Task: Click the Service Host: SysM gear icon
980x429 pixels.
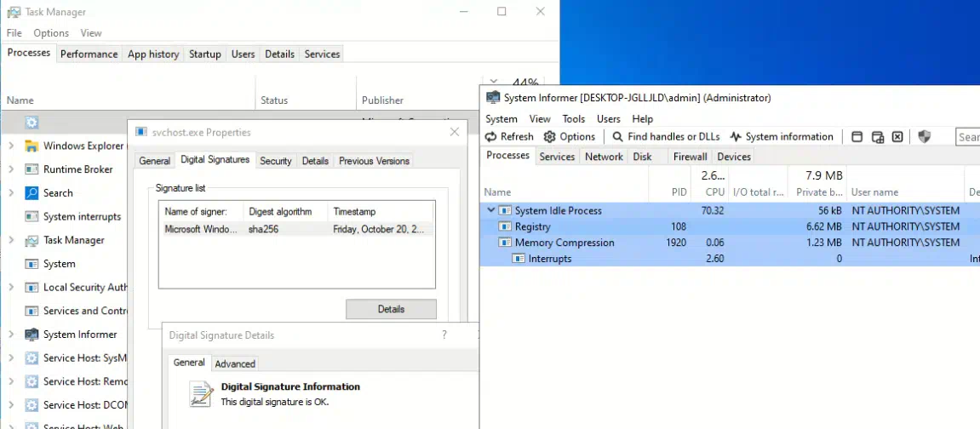Action: tap(32, 358)
